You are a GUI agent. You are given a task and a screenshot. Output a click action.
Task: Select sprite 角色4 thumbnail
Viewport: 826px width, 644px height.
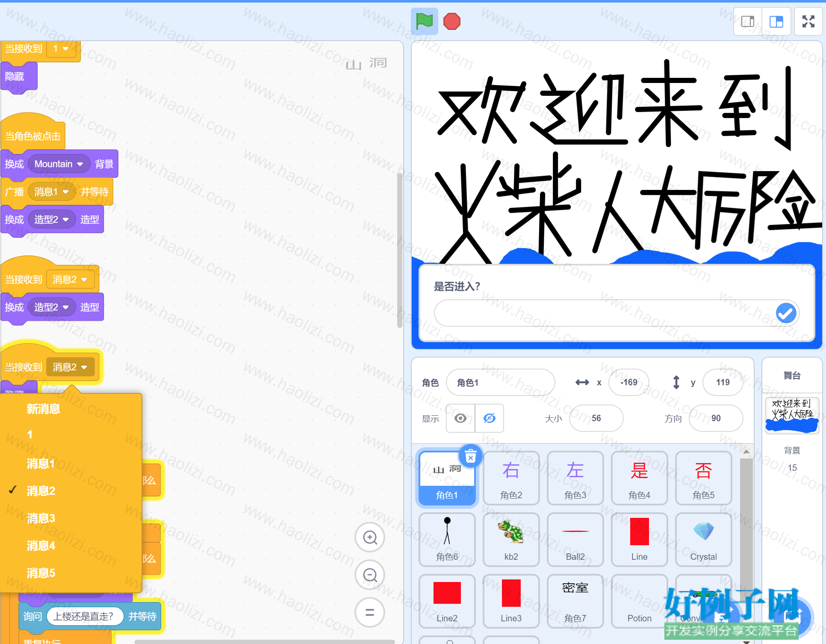[x=640, y=478]
